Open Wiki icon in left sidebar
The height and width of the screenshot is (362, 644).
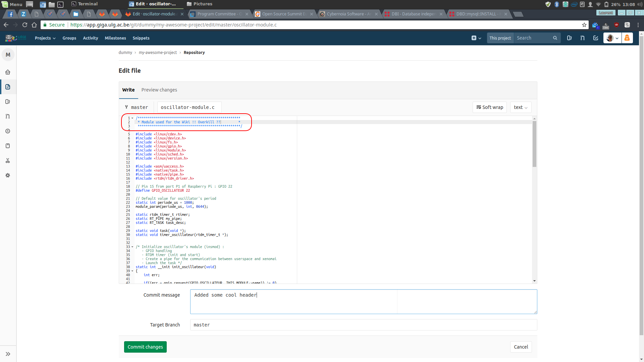pos(8,146)
